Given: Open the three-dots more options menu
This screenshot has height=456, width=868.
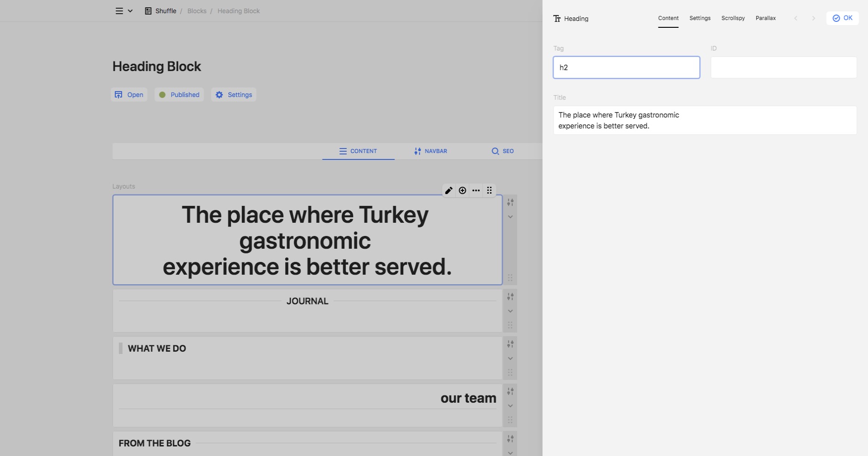Looking at the screenshot, I should click(x=476, y=190).
